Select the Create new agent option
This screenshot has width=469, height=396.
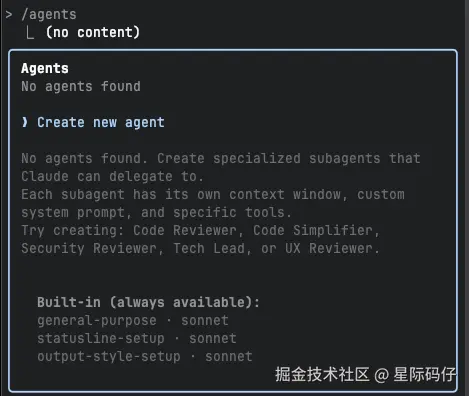tap(101, 123)
